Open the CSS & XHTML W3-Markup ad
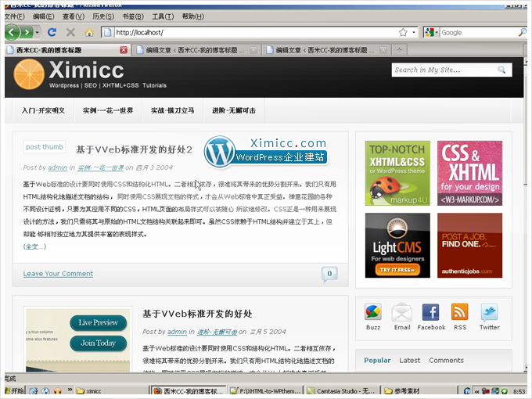 pyautogui.click(x=470, y=174)
